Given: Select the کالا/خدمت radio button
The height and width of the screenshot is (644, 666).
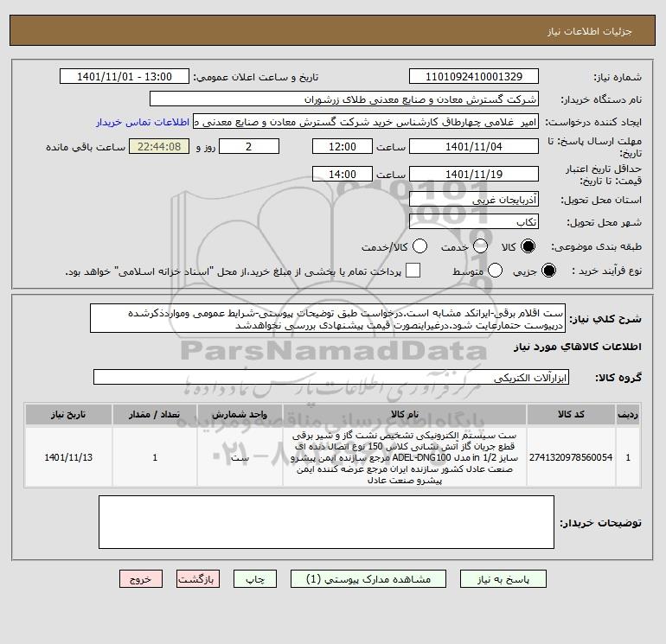Looking at the screenshot, I should [420, 246].
